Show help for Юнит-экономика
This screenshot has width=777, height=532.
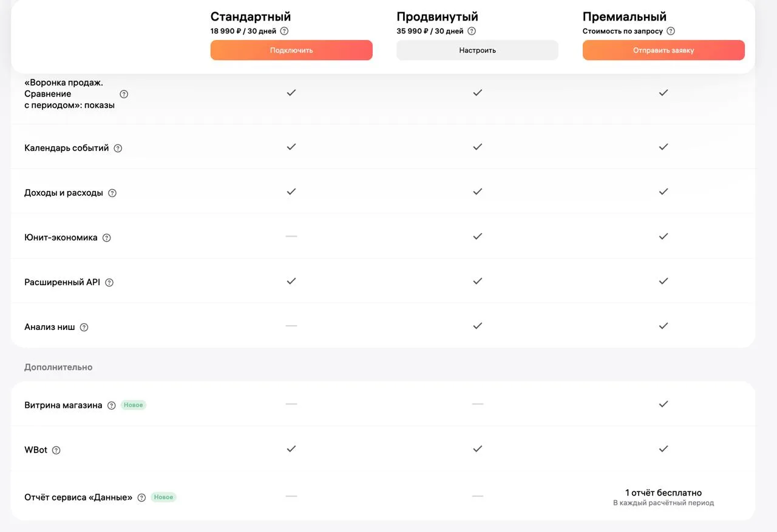point(106,238)
